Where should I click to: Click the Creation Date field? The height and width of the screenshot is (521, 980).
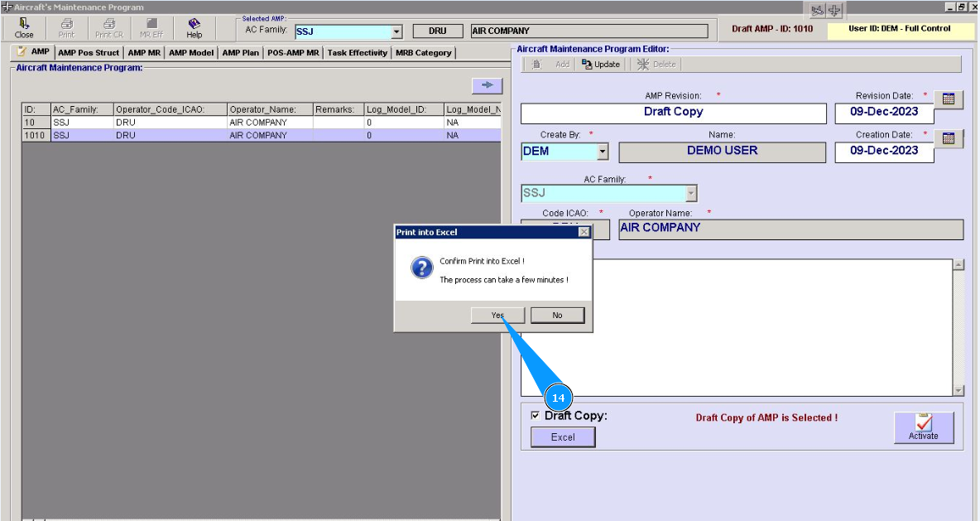pyautogui.click(x=884, y=152)
